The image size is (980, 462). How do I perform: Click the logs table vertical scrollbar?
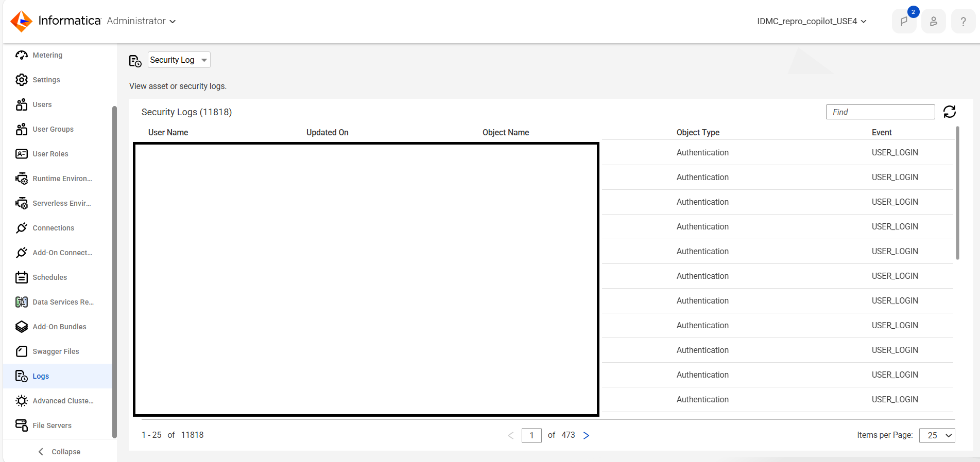tap(957, 193)
